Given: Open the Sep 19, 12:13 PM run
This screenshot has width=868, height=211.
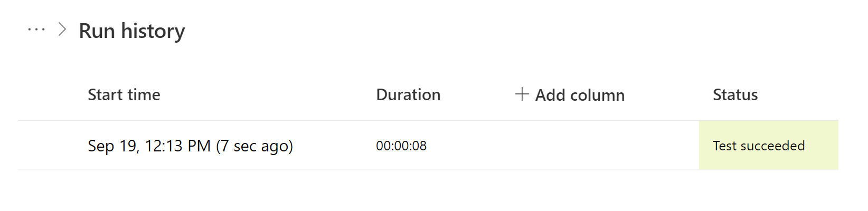Looking at the screenshot, I should click(x=190, y=146).
